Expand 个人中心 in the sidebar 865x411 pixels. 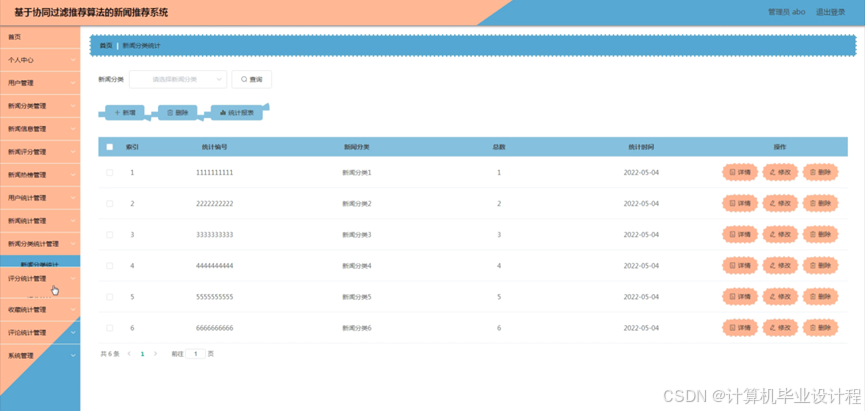coord(40,60)
